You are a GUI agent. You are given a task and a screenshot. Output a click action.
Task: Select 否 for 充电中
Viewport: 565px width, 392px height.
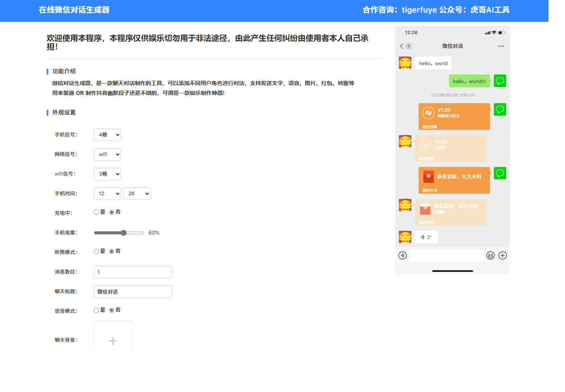[111, 212]
